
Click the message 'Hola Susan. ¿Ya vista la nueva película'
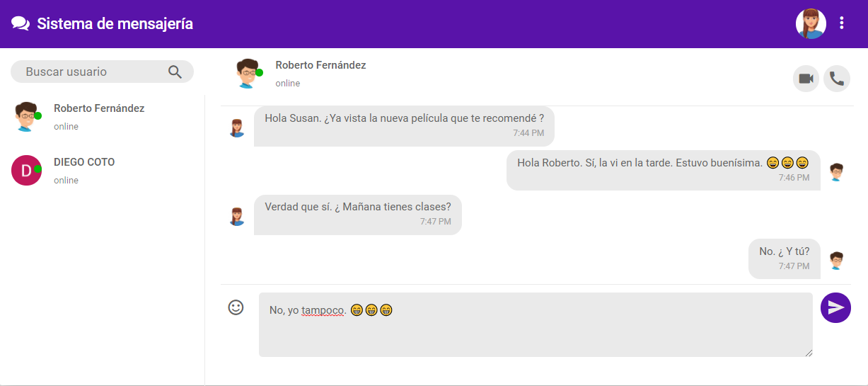pos(404,127)
